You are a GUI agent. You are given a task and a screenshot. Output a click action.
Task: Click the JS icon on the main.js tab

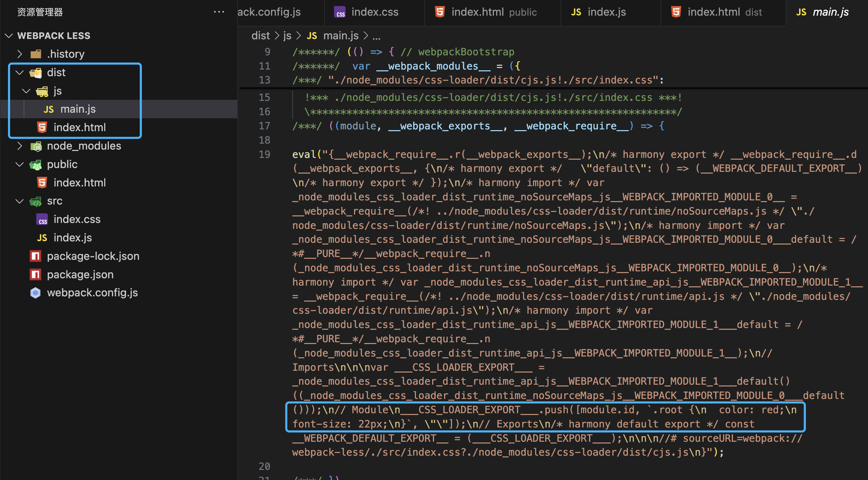(801, 12)
